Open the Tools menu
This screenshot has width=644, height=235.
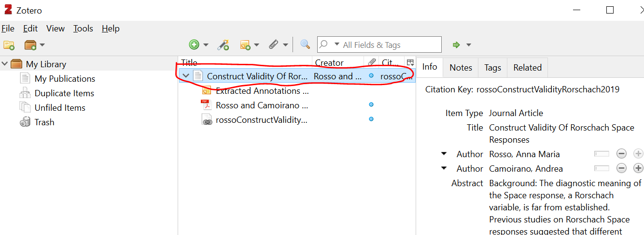point(83,29)
